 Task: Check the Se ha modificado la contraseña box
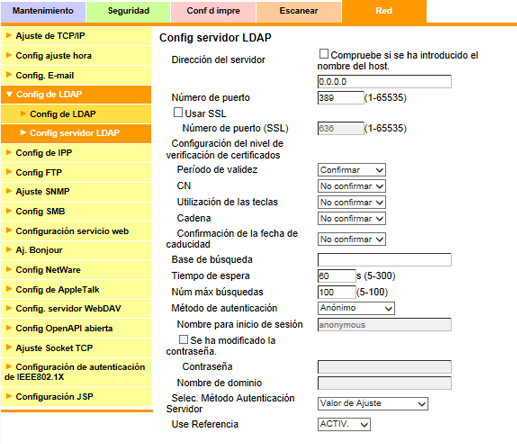coord(183,340)
